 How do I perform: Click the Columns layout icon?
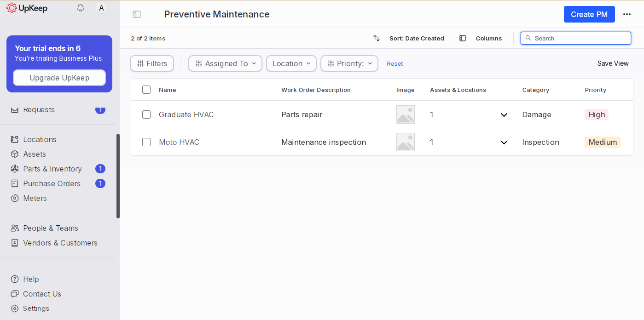[x=463, y=38]
